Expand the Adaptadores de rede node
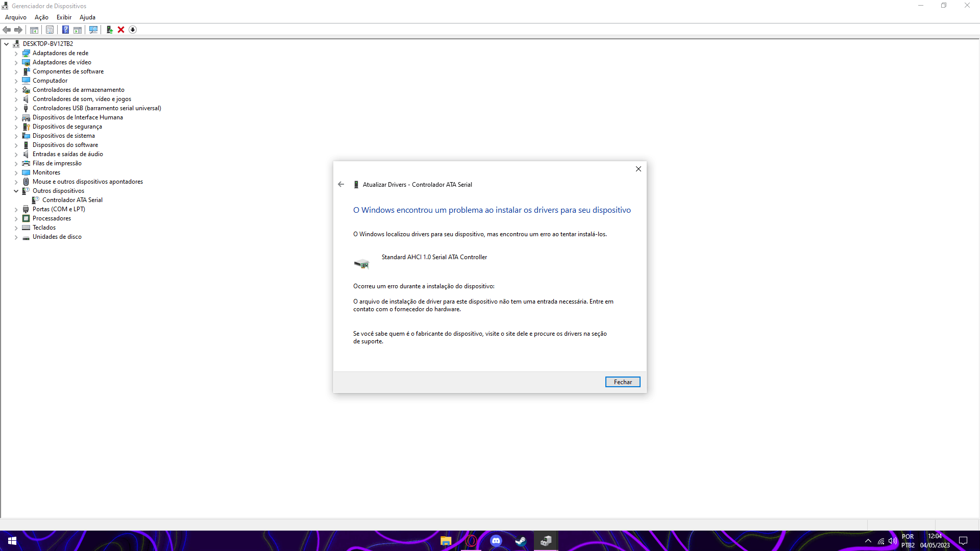Image resolution: width=980 pixels, height=551 pixels. click(16, 53)
